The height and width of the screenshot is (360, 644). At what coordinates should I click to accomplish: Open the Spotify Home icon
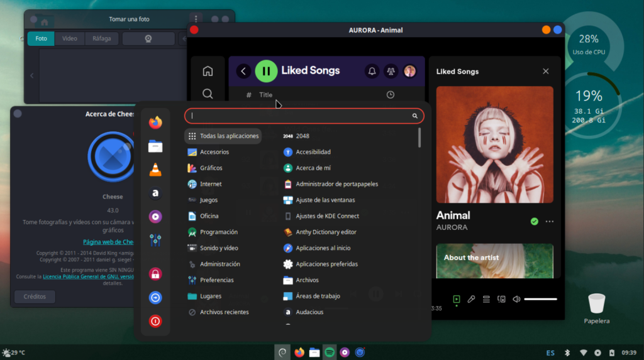pyautogui.click(x=208, y=71)
